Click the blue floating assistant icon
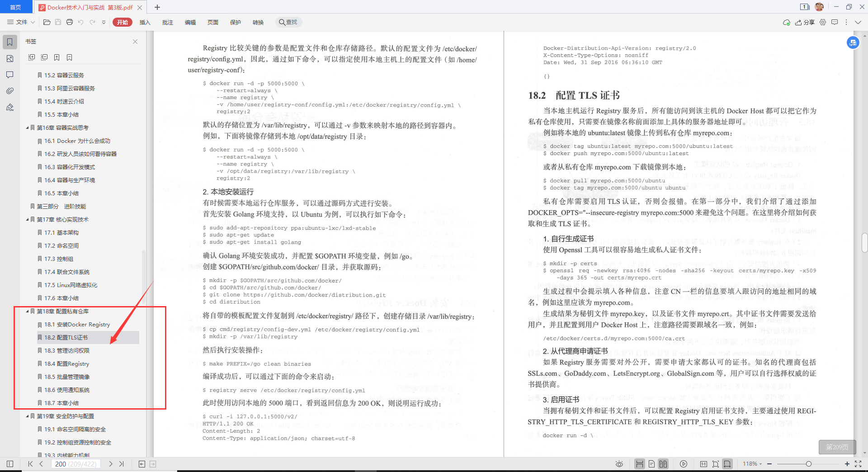Image resolution: width=868 pixels, height=472 pixels. [853, 42]
